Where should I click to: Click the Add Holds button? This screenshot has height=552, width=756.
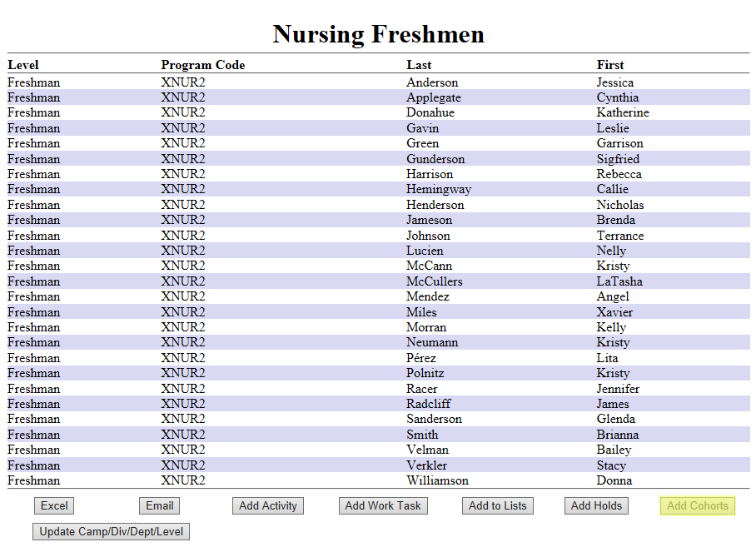point(596,505)
